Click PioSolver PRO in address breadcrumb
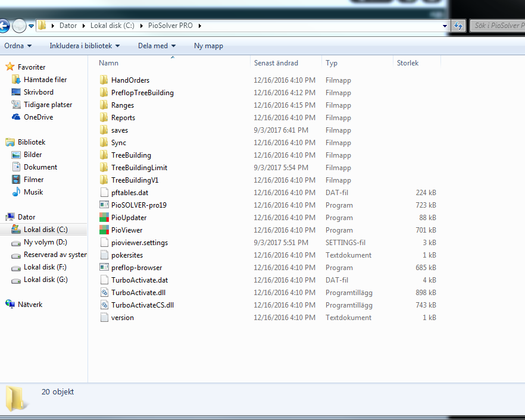 (170, 26)
